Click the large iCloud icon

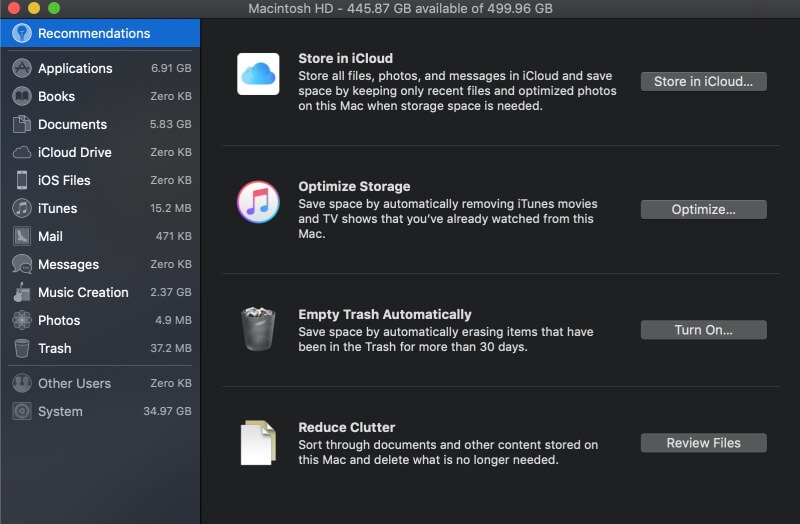tap(258, 74)
